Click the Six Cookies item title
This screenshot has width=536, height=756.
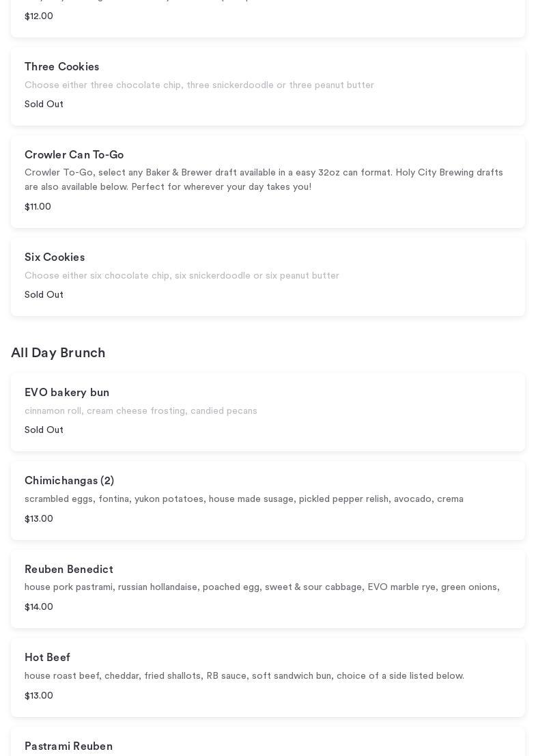coord(55,257)
